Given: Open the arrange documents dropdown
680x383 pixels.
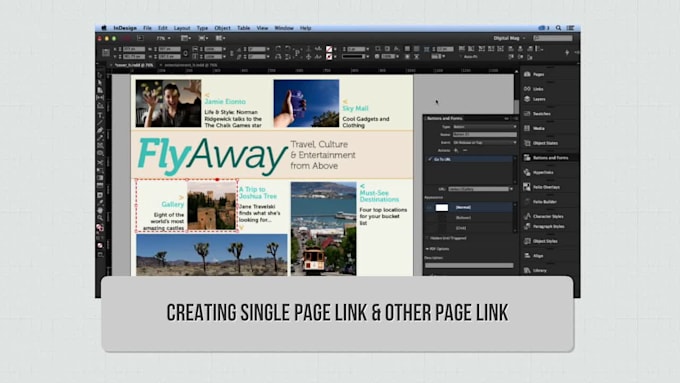Looking at the screenshot, I should tap(221, 38).
